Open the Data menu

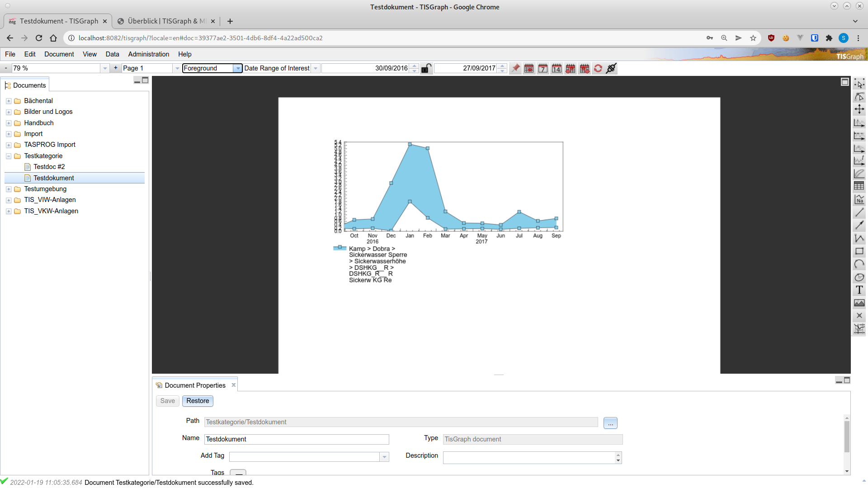tap(112, 54)
